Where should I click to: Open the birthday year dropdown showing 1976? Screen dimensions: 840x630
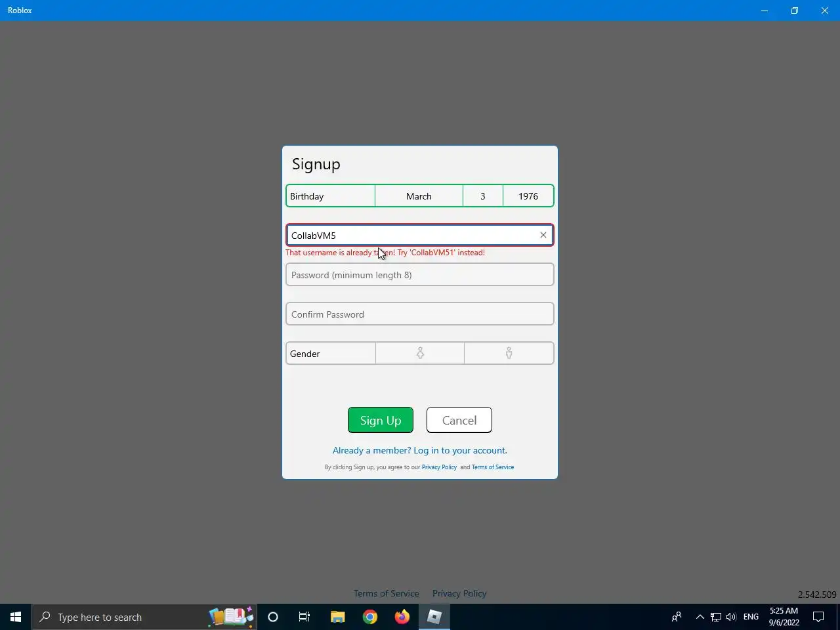point(528,196)
